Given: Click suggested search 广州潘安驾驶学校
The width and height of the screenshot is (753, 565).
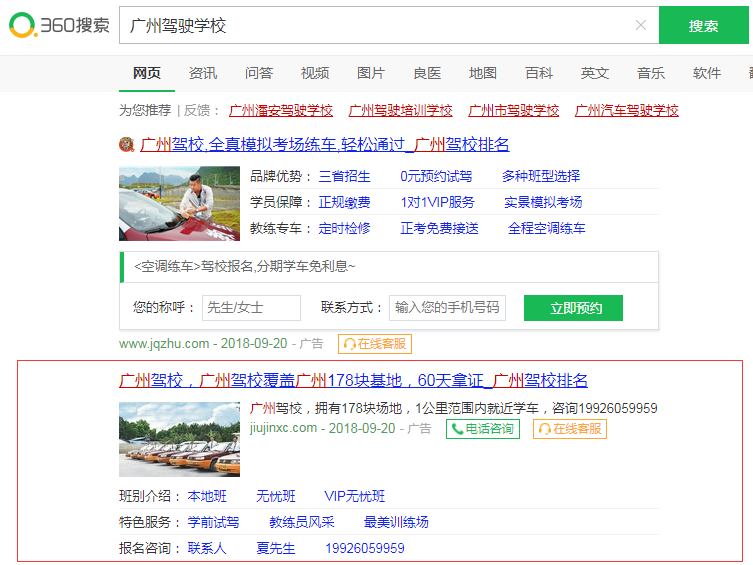Looking at the screenshot, I should point(281,110).
